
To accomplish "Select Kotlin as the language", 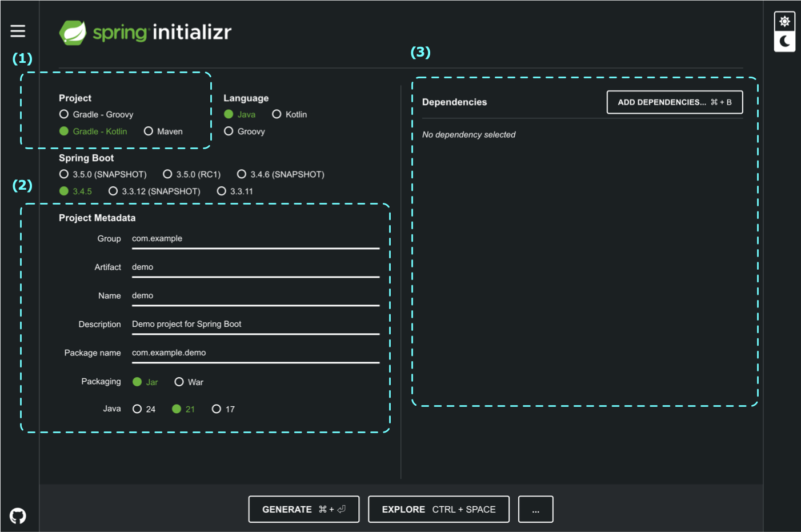I will coord(277,114).
